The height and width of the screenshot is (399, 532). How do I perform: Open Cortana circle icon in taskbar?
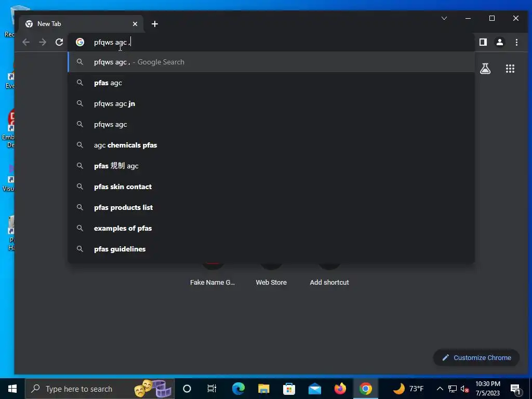tap(187, 389)
